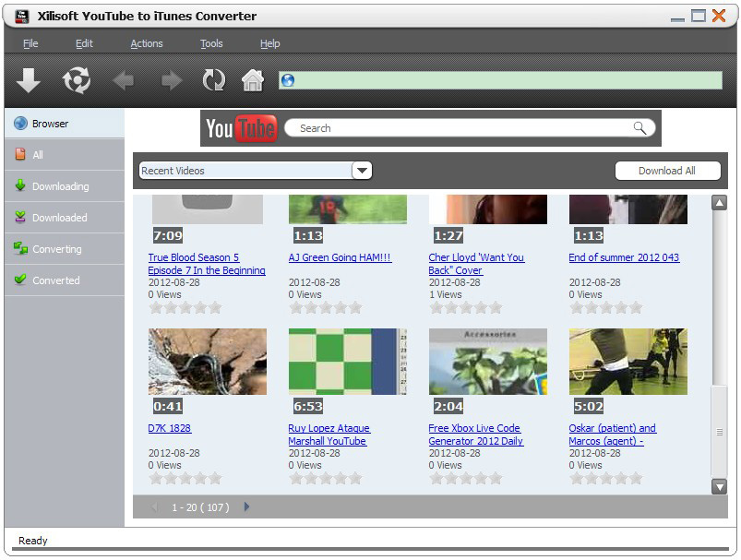Viewport: 741px width, 560px height.
Task: Click the YouTube logo
Action: (241, 128)
